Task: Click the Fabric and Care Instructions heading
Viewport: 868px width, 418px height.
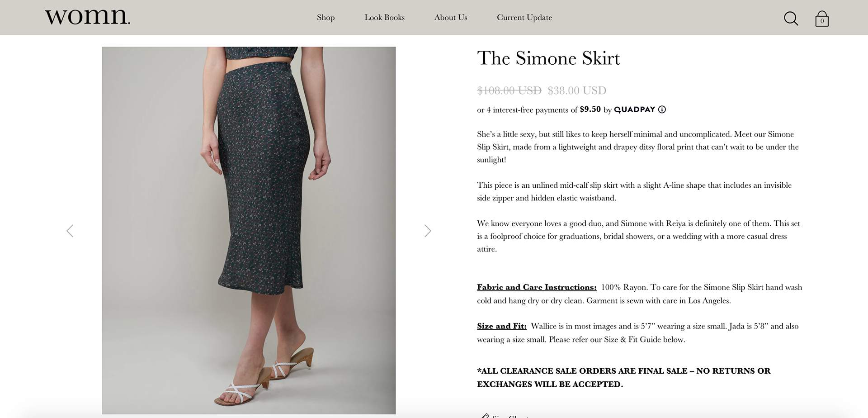Action: (x=537, y=287)
